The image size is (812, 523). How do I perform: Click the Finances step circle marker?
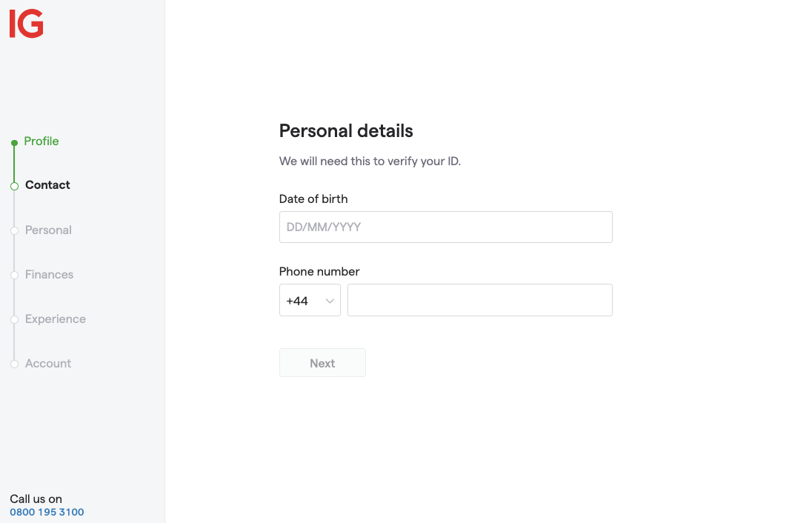(x=15, y=275)
